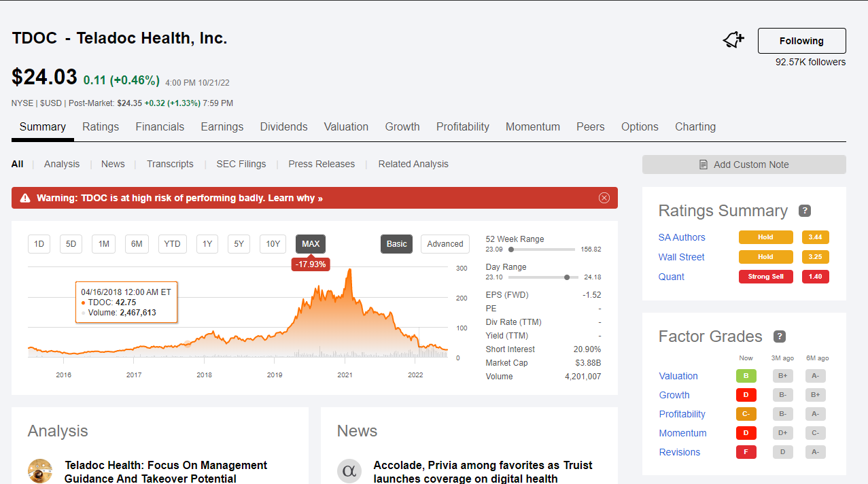Screen dimensions: 868x484
Task: Go to the Peers tab
Action: pos(591,126)
